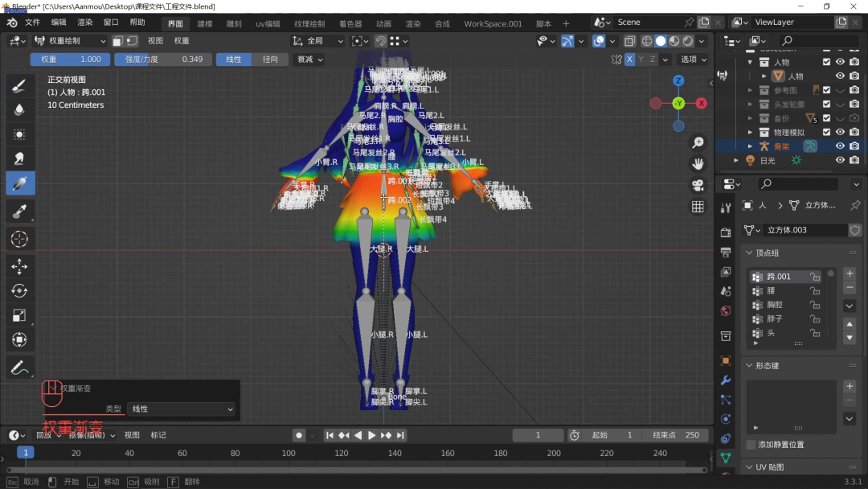This screenshot has height=489, width=868.
Task: Select the 腰 vertex group
Action: click(772, 290)
